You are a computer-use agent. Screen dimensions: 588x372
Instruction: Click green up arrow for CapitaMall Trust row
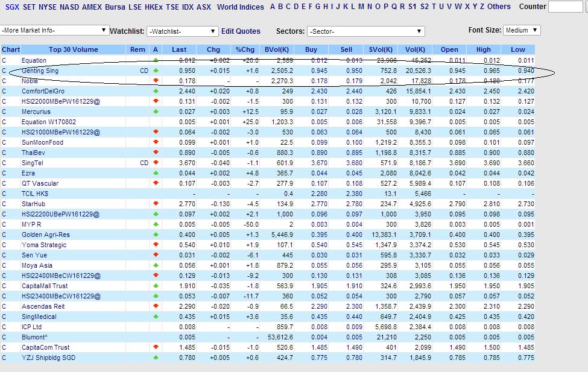[x=156, y=286]
